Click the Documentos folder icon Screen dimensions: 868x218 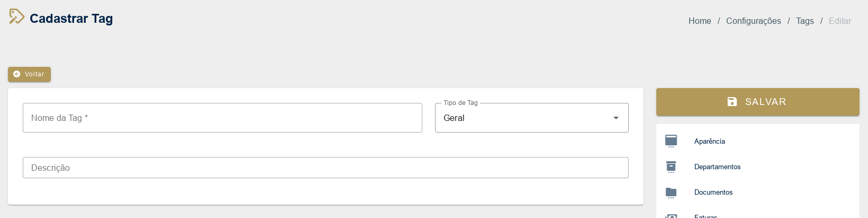671,193
